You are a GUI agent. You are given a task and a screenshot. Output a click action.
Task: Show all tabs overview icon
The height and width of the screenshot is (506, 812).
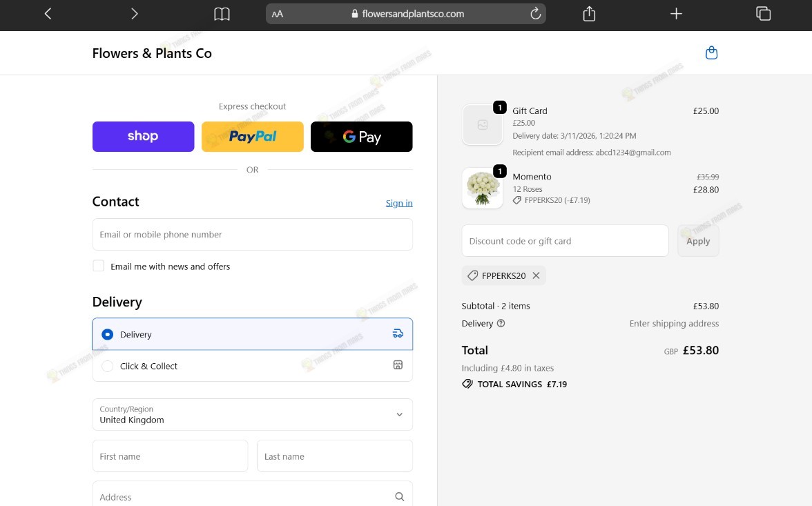[x=763, y=14]
